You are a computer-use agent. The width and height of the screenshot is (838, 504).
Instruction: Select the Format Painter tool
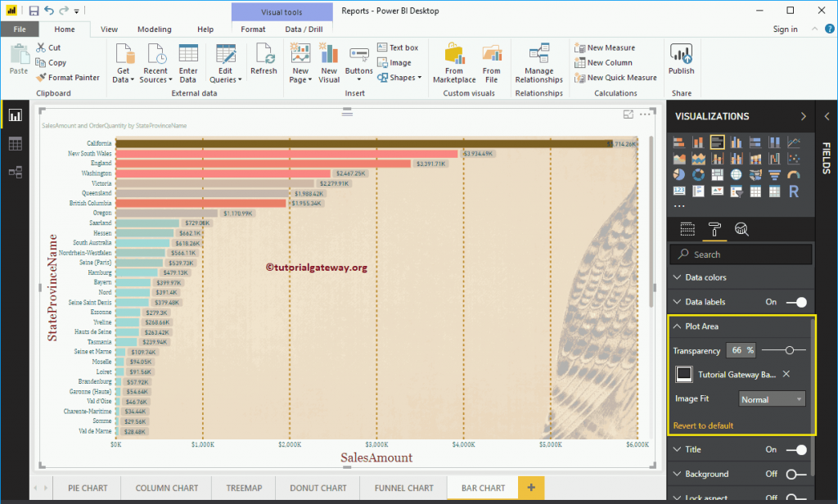click(68, 78)
